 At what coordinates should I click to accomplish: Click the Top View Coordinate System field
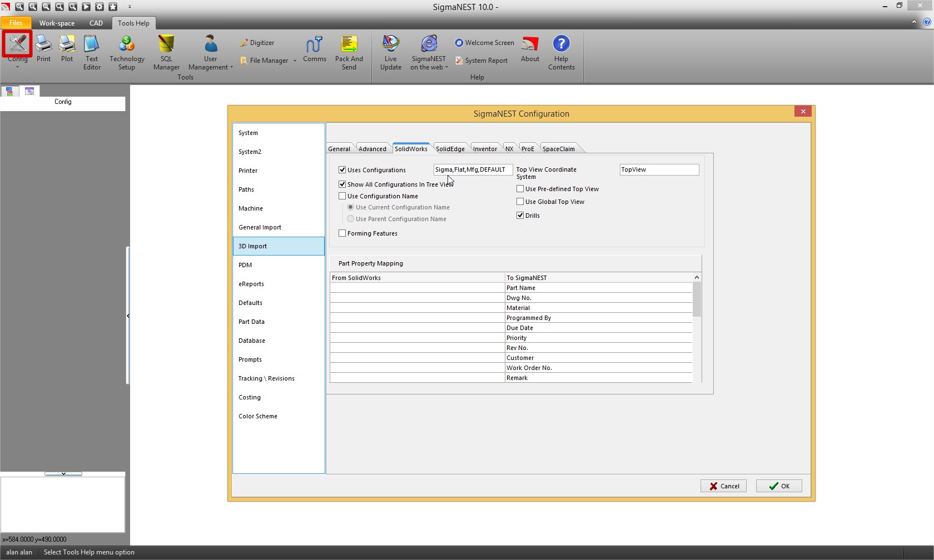[659, 170]
